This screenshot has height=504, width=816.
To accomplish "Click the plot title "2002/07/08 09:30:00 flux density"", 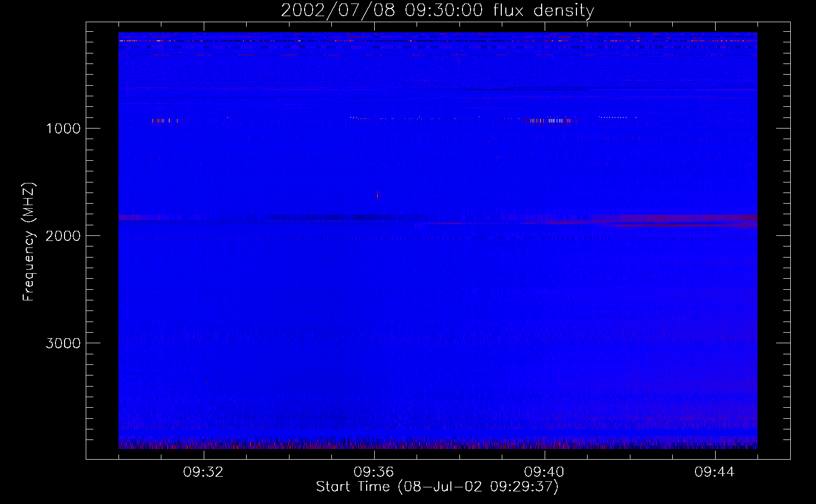I will [x=437, y=11].
